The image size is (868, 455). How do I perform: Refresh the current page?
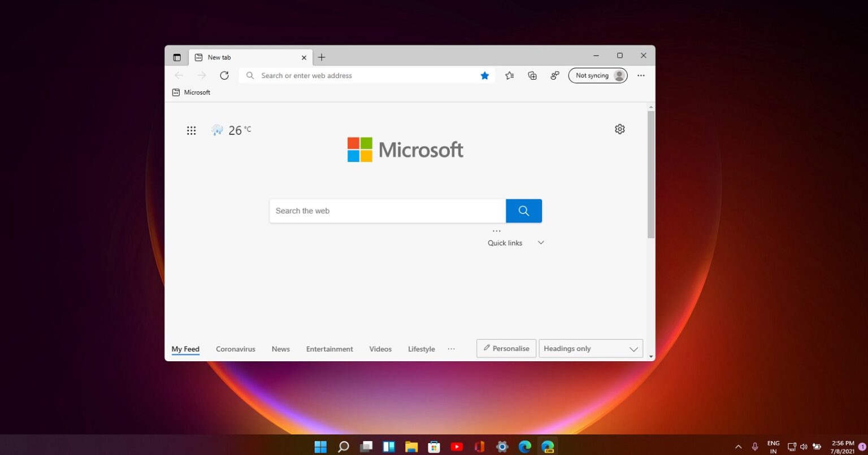click(x=224, y=75)
